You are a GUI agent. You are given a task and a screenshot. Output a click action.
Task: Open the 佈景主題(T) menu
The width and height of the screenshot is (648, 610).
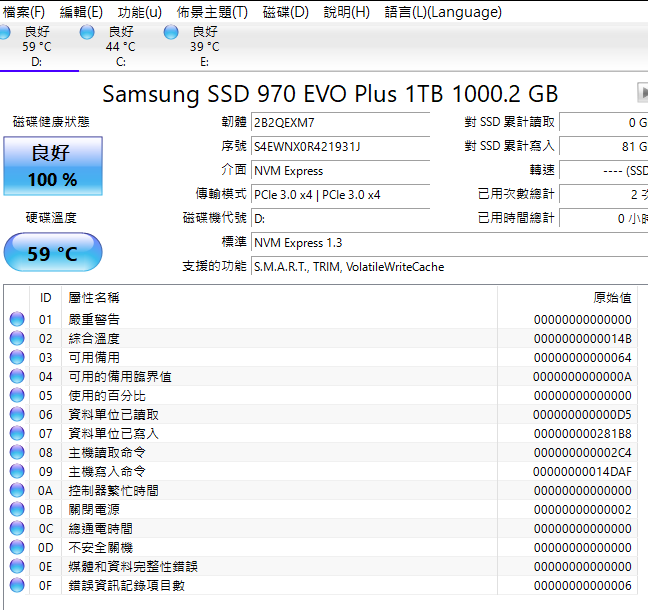point(212,12)
